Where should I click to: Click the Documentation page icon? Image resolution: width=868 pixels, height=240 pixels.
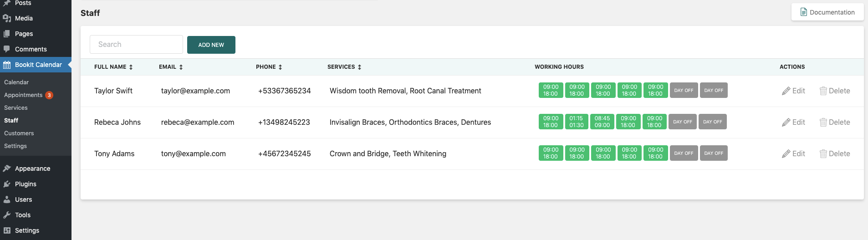point(804,12)
